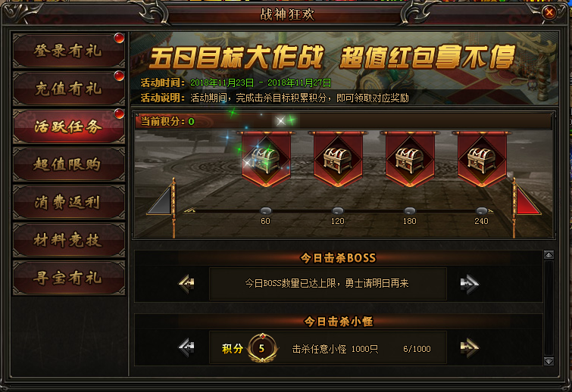This screenshot has width=572, height=392.
Task: Select the 超值限购 tab
Action: coord(69,164)
